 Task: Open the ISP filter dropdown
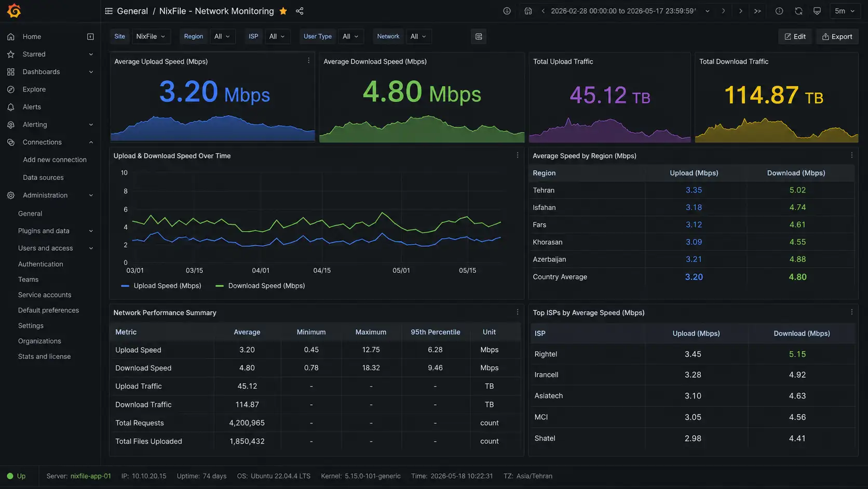(x=277, y=36)
